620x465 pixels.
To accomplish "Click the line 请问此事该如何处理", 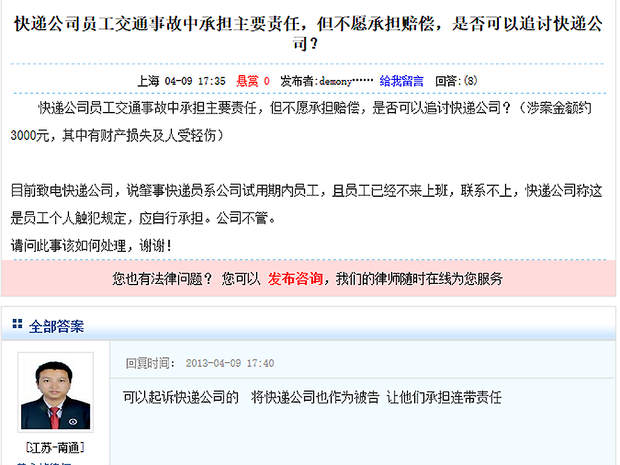I will point(91,246).
